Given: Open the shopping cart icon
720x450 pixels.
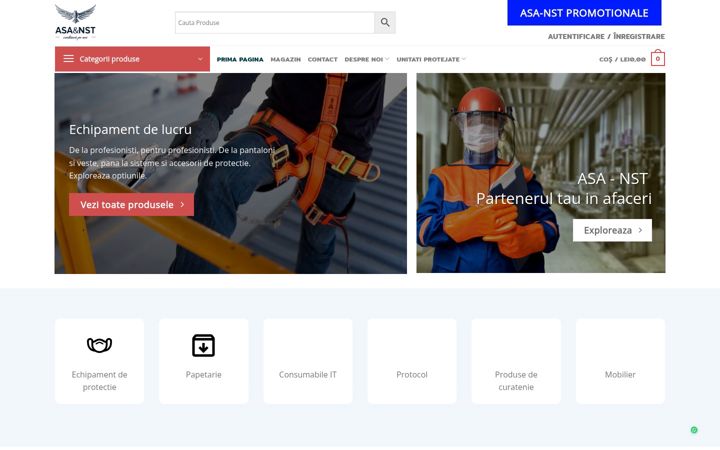Looking at the screenshot, I should pos(658,58).
